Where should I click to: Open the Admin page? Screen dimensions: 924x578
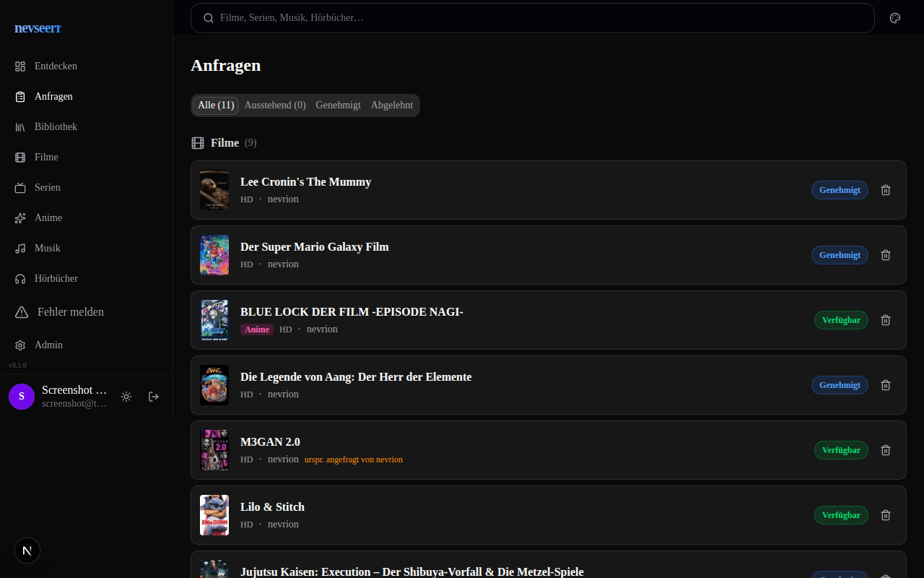click(x=86, y=345)
